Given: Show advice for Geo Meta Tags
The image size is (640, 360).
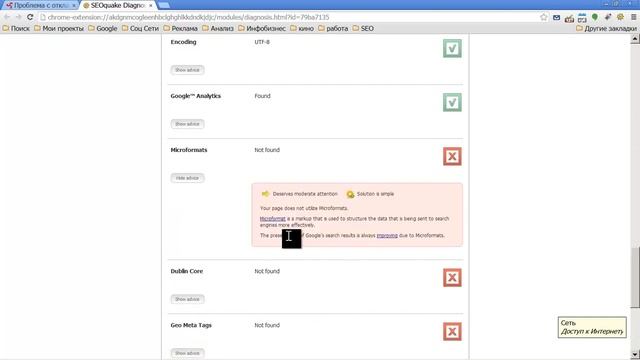Looking at the screenshot, I should click(187, 353).
